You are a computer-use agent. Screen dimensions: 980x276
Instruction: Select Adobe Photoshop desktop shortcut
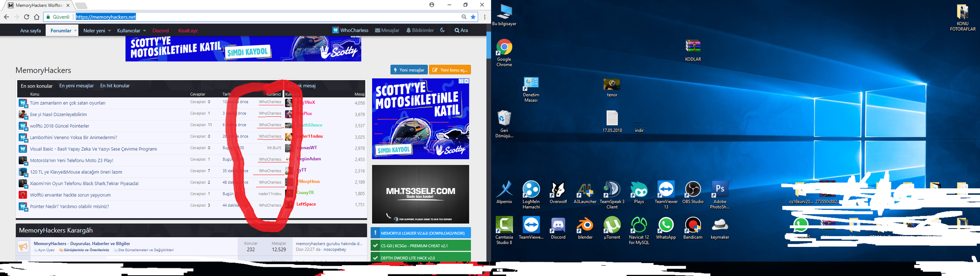click(x=720, y=195)
